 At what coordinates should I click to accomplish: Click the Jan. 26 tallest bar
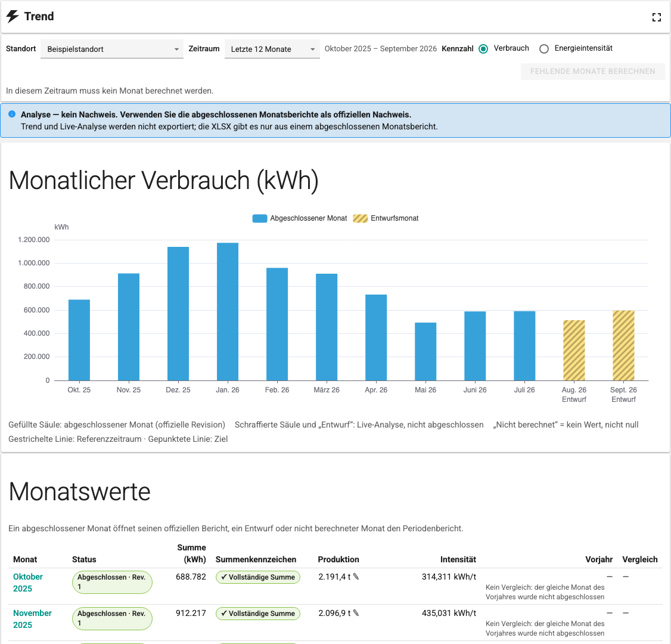[x=228, y=312]
